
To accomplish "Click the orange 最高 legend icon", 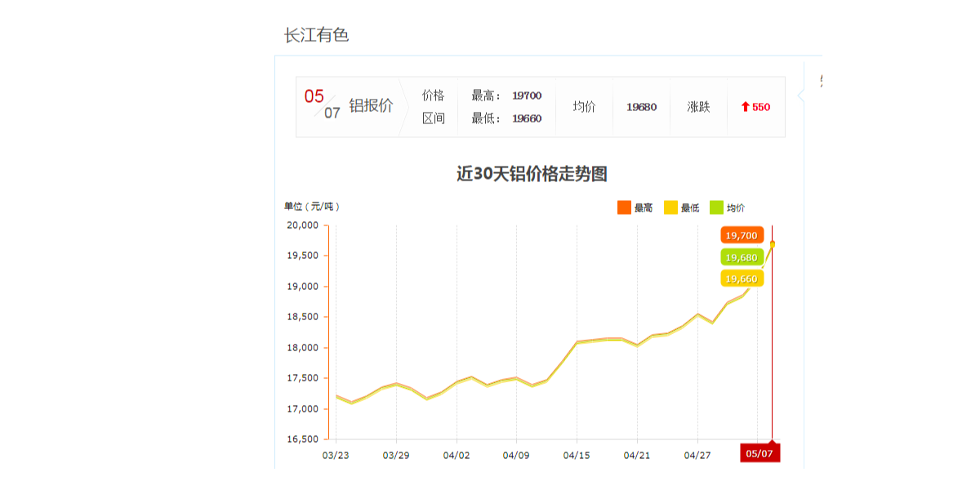I will coord(625,207).
